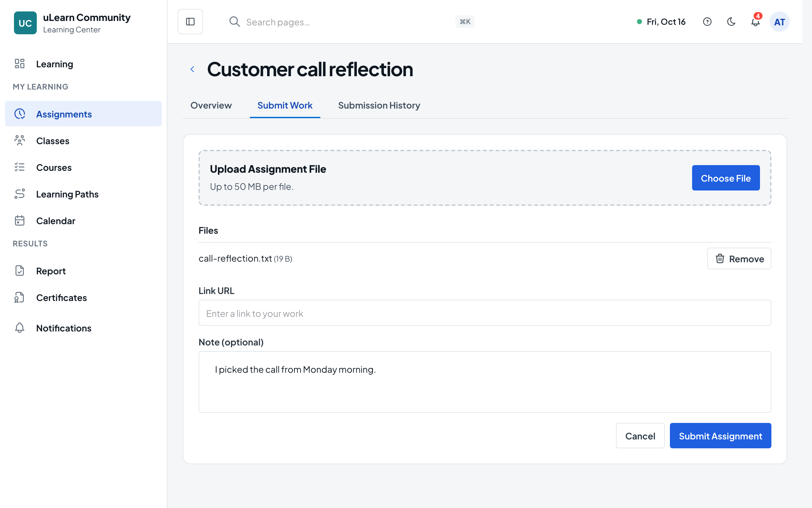
Task: Toggle the sidebar panel button
Action: click(190, 22)
